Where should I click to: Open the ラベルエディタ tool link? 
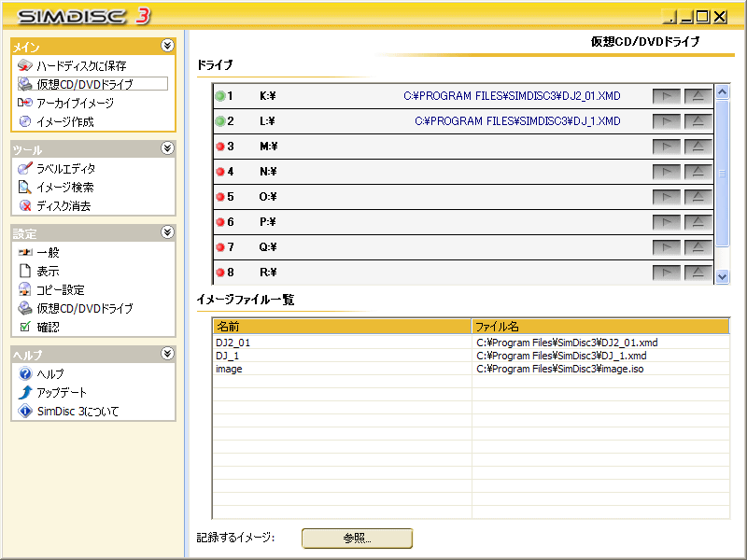65,169
